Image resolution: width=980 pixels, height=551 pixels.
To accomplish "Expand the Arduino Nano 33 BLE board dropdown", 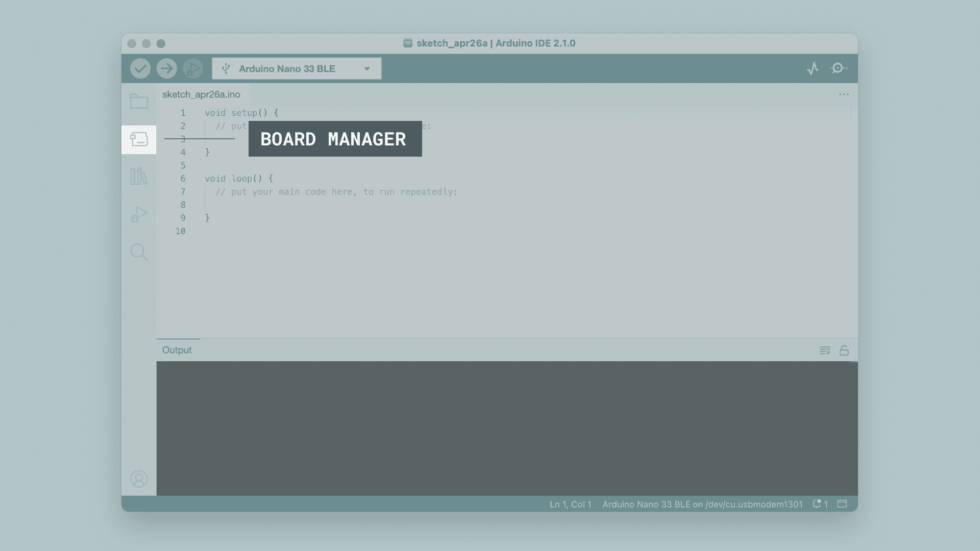I will (297, 68).
